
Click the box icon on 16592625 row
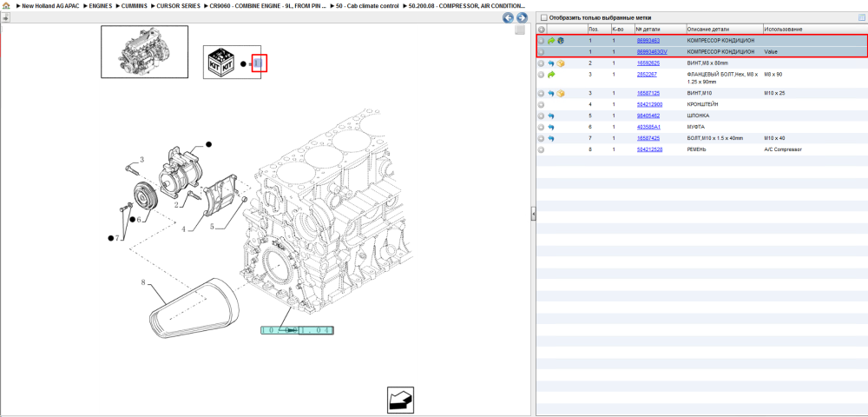pos(561,63)
